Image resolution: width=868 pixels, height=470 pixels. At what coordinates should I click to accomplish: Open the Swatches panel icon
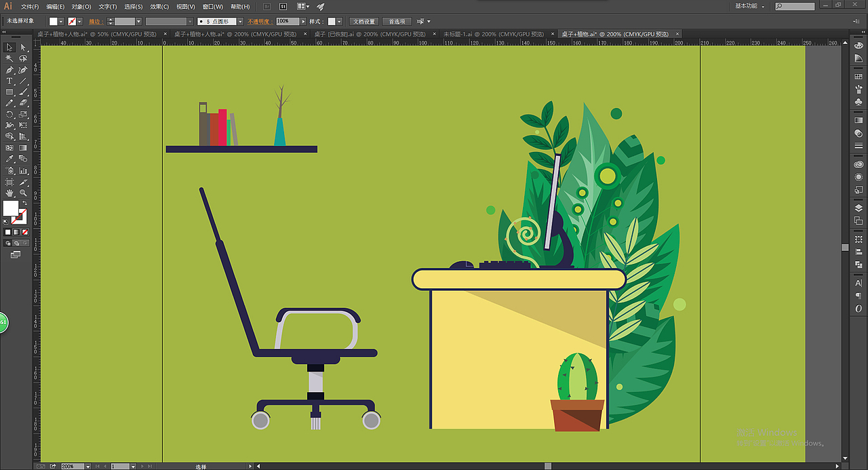859,77
